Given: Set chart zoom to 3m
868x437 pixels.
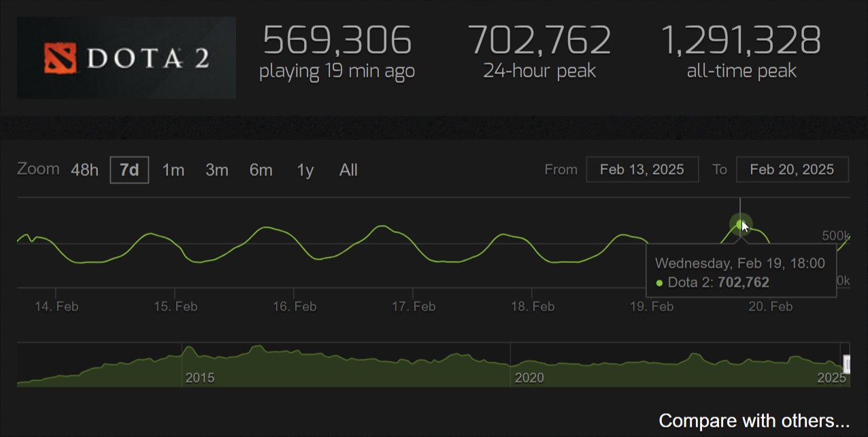Looking at the screenshot, I should [216, 170].
